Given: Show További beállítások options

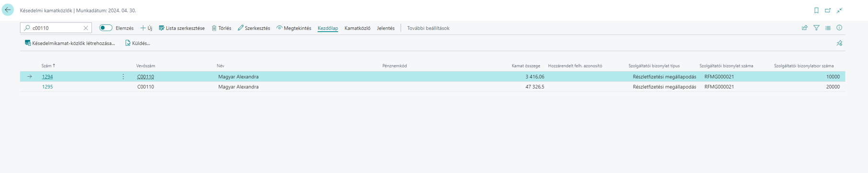Looking at the screenshot, I should (x=428, y=28).
